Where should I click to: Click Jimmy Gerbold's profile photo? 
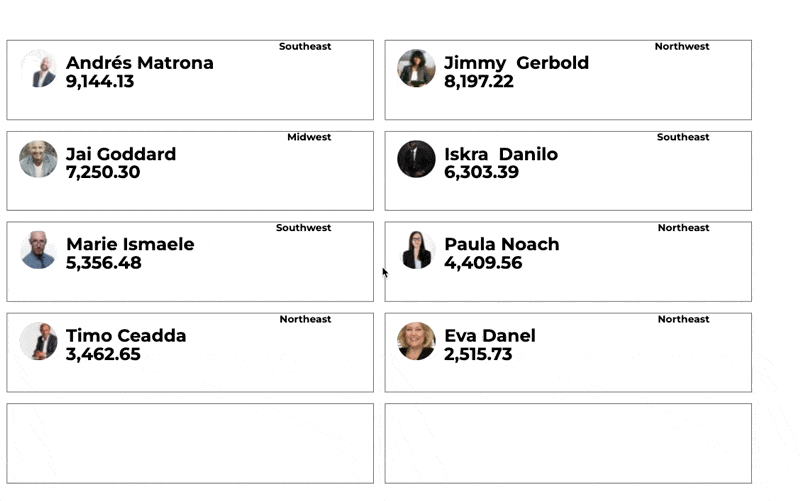(416, 68)
